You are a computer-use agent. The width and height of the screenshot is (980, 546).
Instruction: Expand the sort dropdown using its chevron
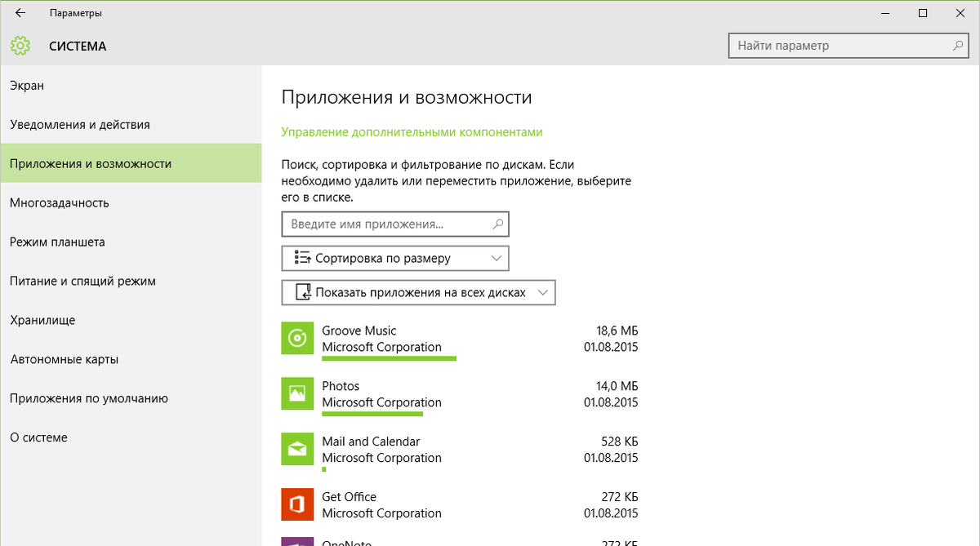(x=496, y=258)
